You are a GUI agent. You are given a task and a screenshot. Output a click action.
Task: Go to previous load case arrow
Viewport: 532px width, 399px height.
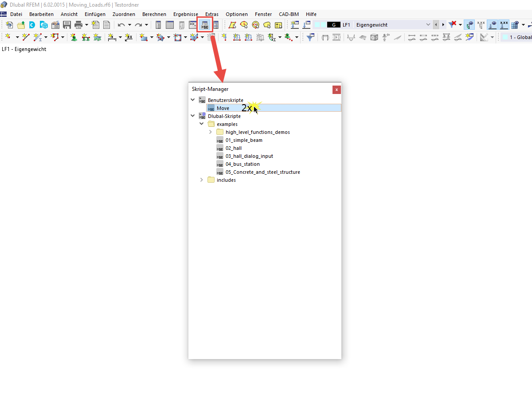(437, 25)
